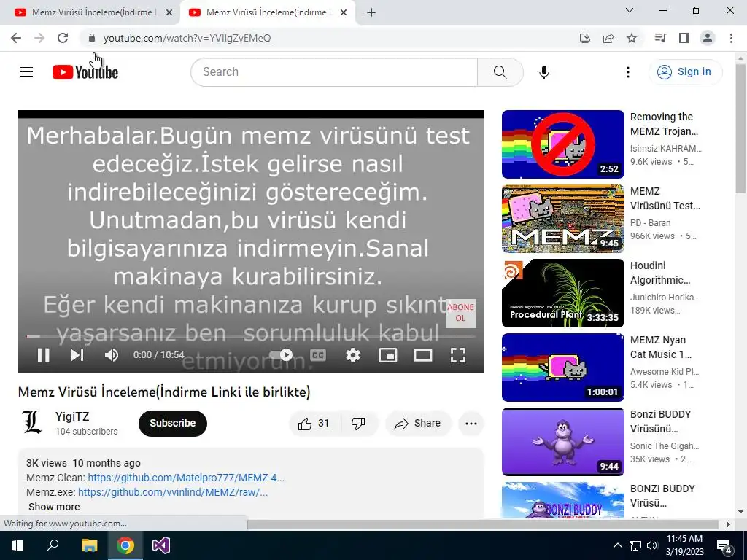Toggle Chrome side panel

point(684,38)
